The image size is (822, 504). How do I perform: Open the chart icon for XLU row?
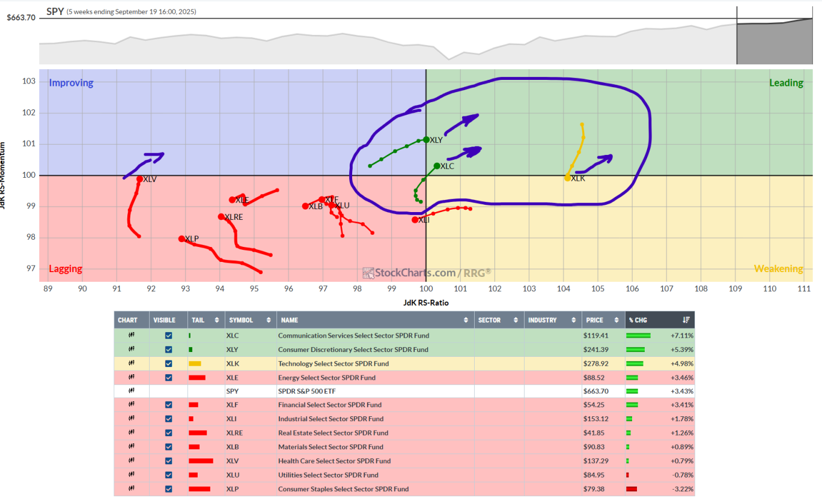pos(131,475)
